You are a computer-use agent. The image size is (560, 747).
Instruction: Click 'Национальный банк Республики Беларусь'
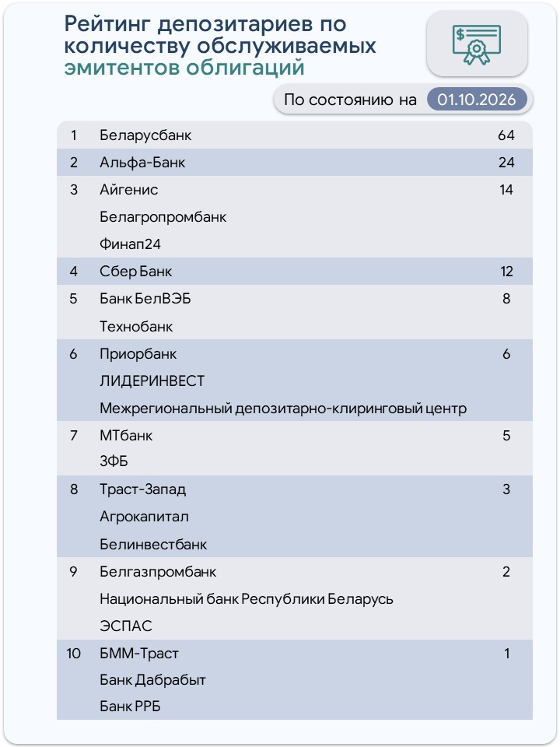point(247,599)
